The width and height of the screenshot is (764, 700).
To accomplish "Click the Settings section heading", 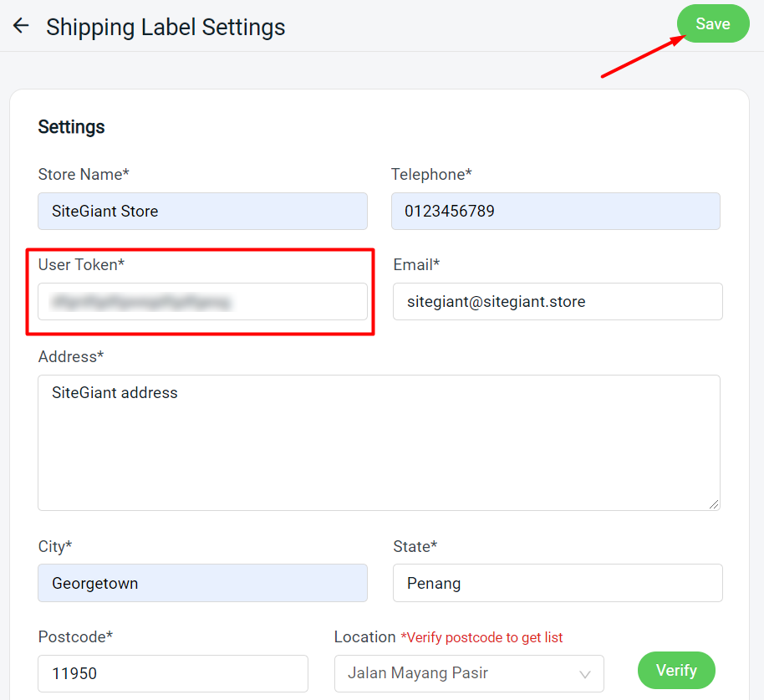I will [72, 127].
